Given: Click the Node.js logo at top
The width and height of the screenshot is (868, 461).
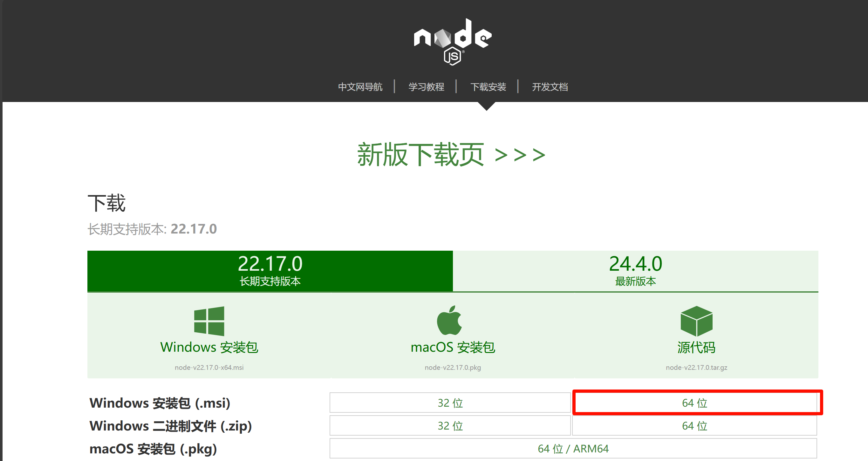Looking at the screenshot, I should 453,42.
